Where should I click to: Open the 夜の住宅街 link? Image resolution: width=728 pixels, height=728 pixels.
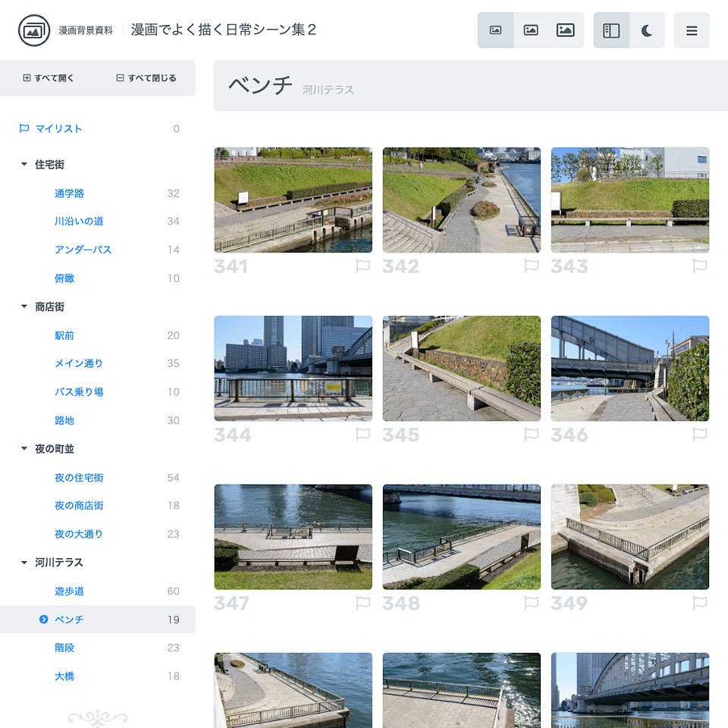click(x=78, y=478)
